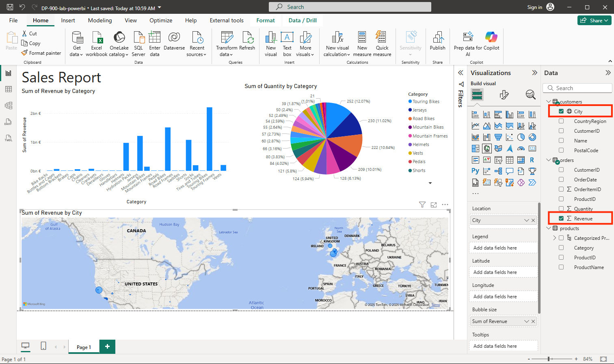Pick the Card 123 visual
The height and width of the screenshot is (364, 614).
[532, 149]
